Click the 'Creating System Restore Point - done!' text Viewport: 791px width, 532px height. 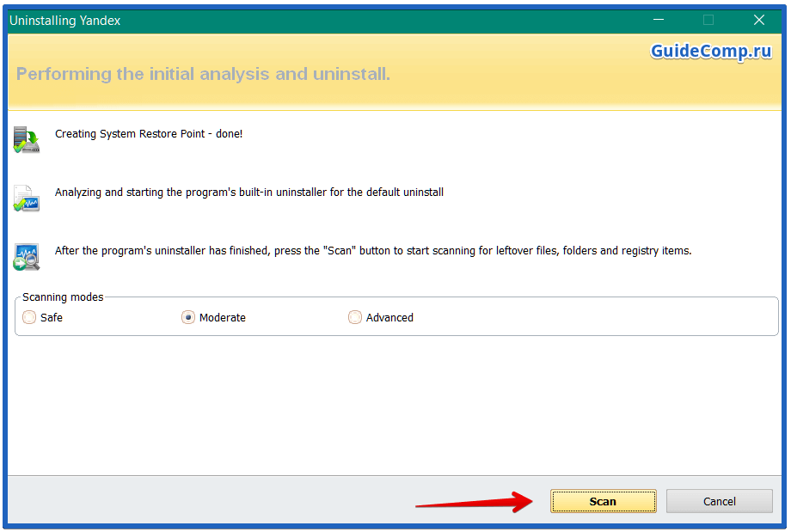(x=149, y=133)
